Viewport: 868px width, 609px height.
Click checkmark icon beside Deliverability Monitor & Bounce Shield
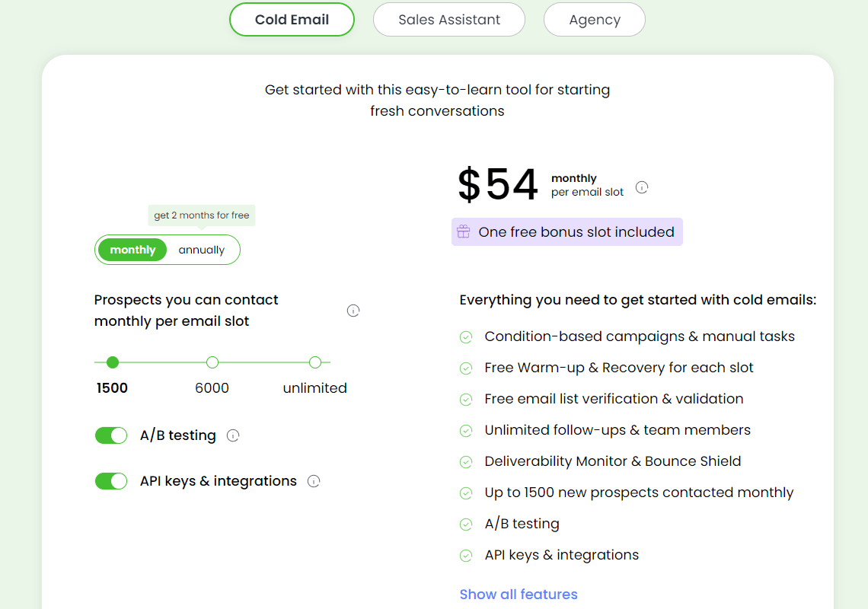point(466,462)
